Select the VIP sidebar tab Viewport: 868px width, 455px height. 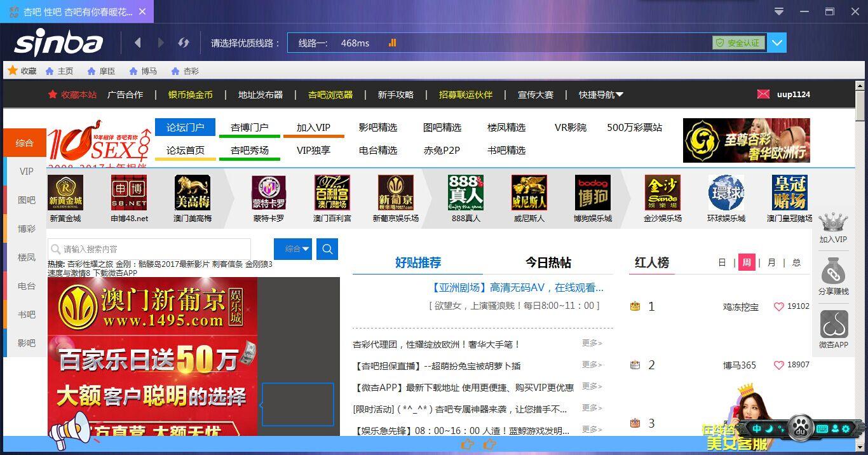[26, 171]
